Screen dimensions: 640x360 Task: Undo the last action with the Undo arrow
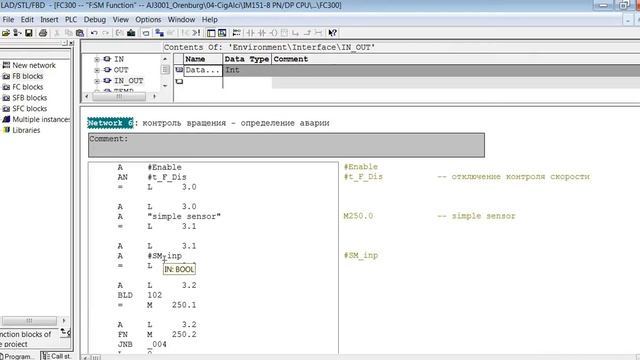point(94,33)
